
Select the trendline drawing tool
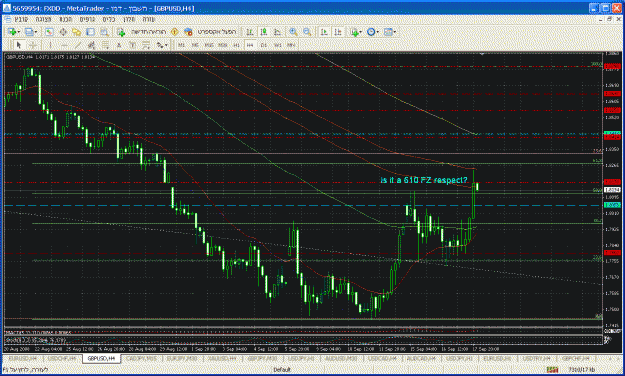coord(78,45)
